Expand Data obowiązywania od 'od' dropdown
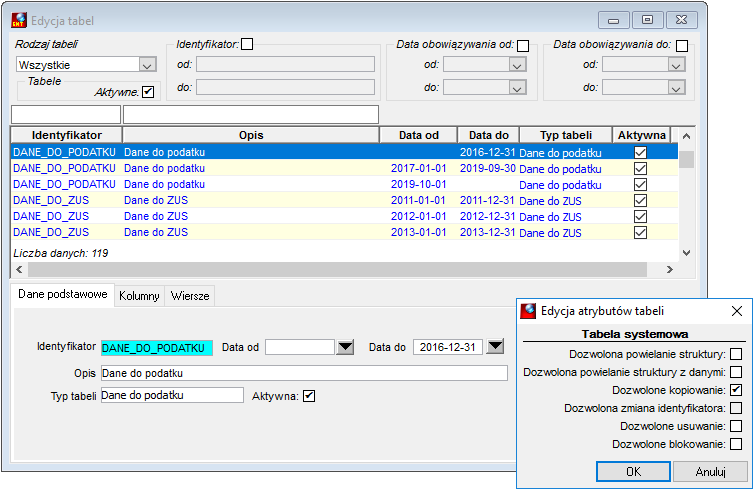This screenshot has height=490, width=754. [x=517, y=65]
